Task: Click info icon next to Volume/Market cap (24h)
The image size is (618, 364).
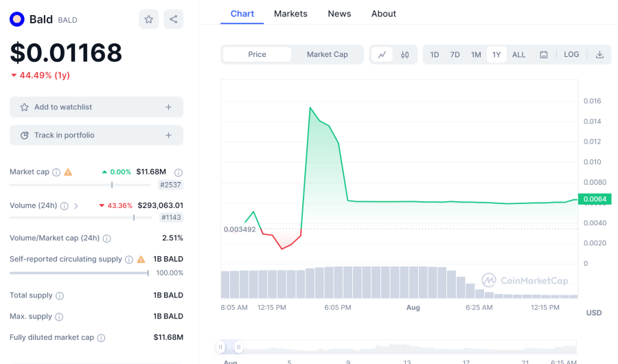Action: click(106, 238)
